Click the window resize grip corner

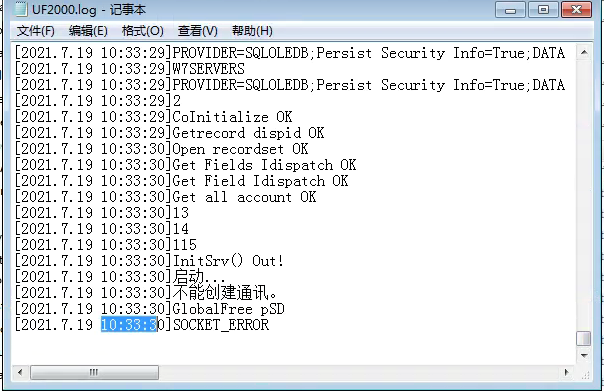(585, 375)
